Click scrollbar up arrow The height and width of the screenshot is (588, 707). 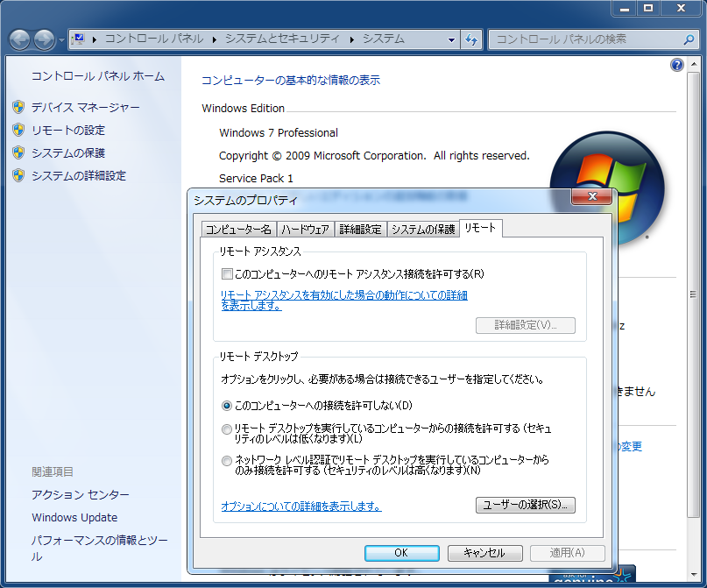pos(693,65)
